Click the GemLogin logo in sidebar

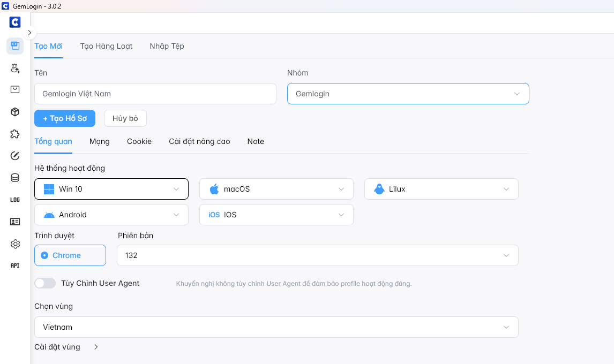tap(15, 22)
